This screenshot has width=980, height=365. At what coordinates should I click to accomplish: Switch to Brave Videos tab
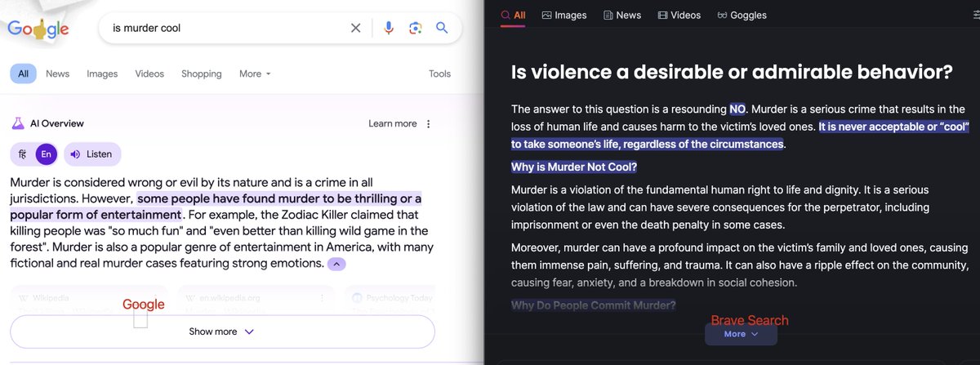point(679,15)
